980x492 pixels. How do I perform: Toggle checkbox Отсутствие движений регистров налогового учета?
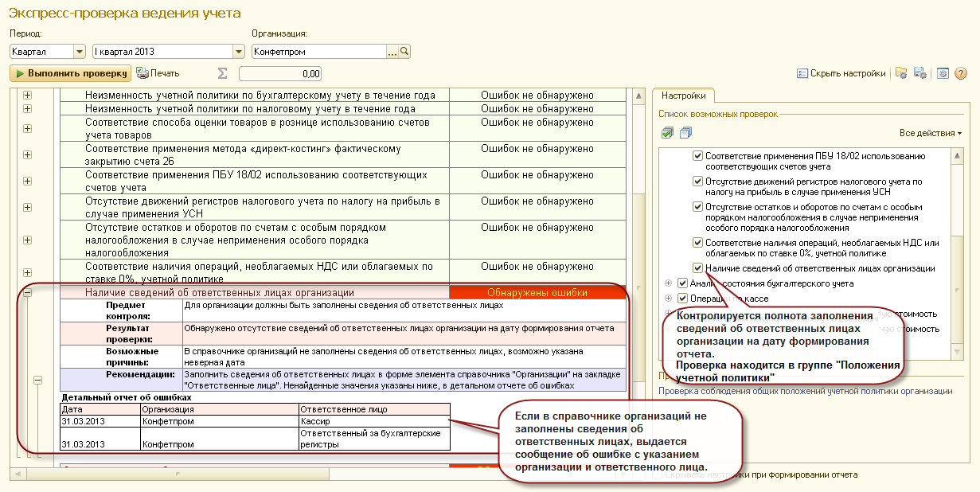point(698,182)
